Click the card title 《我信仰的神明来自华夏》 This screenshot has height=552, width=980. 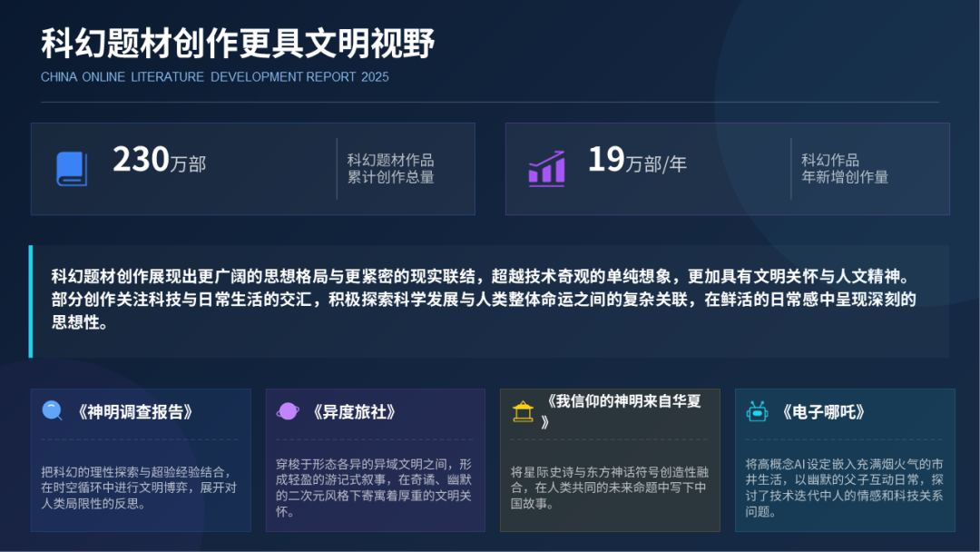click(x=622, y=410)
